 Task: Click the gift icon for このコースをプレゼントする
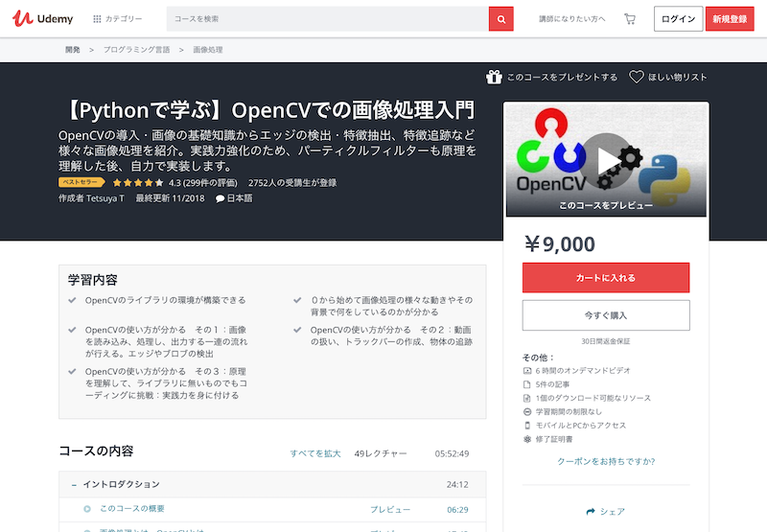[x=494, y=77]
